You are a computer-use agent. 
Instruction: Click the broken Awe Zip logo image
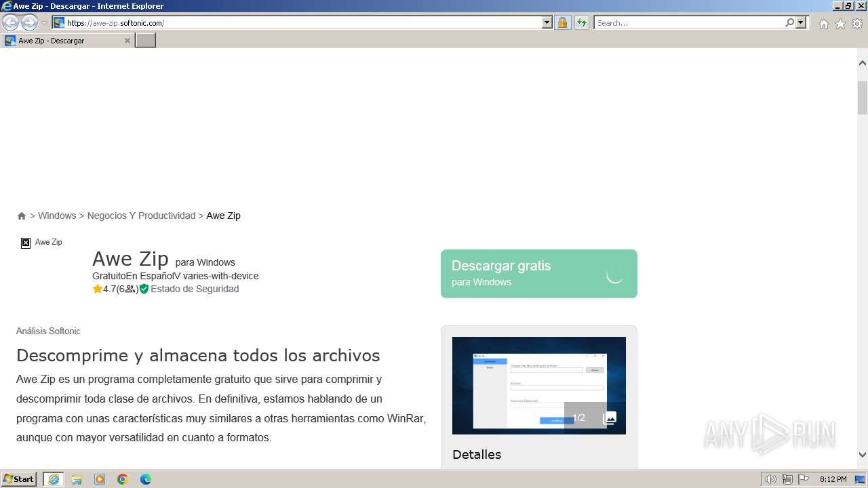pyautogui.click(x=26, y=243)
